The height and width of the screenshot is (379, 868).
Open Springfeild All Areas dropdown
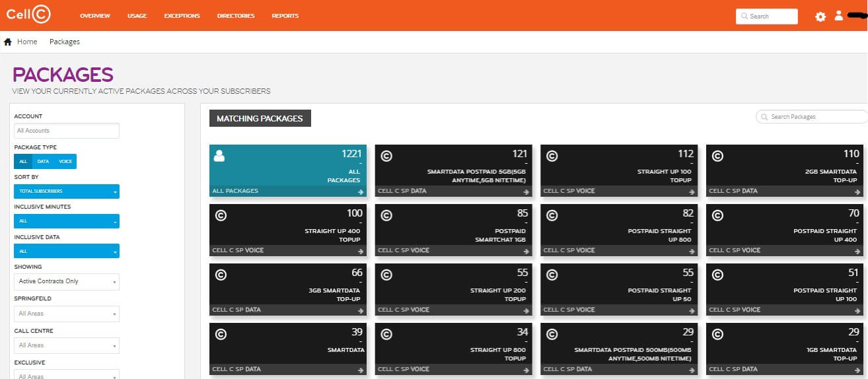coord(67,314)
